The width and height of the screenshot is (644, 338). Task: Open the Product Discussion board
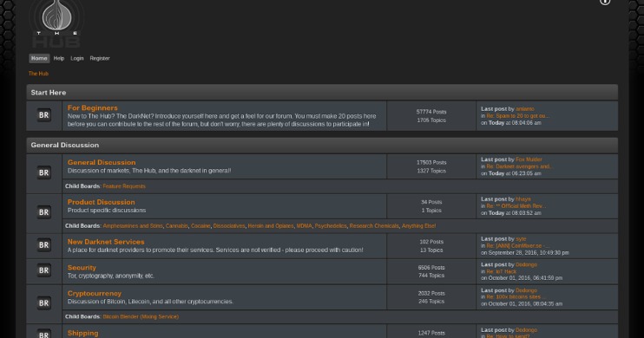click(x=101, y=202)
